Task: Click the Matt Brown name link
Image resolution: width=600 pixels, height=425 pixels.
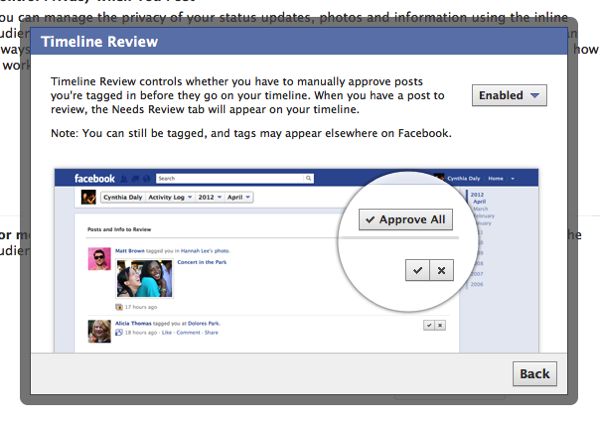Action: coord(130,251)
